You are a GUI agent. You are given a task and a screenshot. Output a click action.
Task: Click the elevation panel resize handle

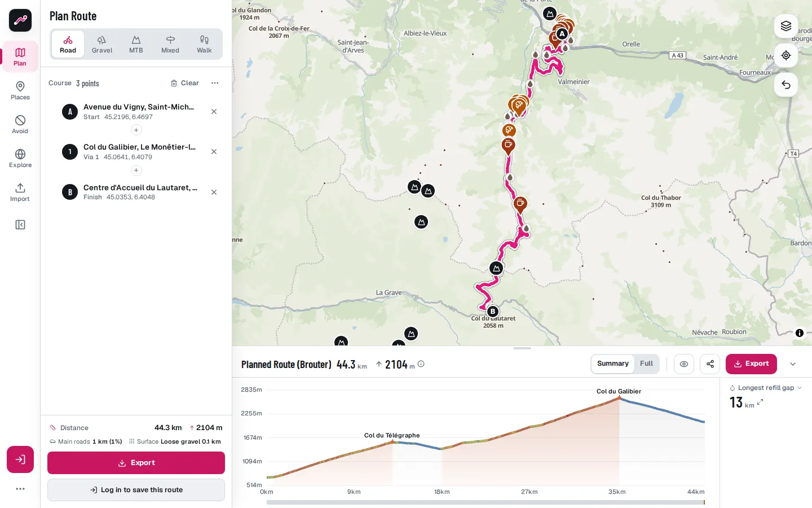coord(522,348)
